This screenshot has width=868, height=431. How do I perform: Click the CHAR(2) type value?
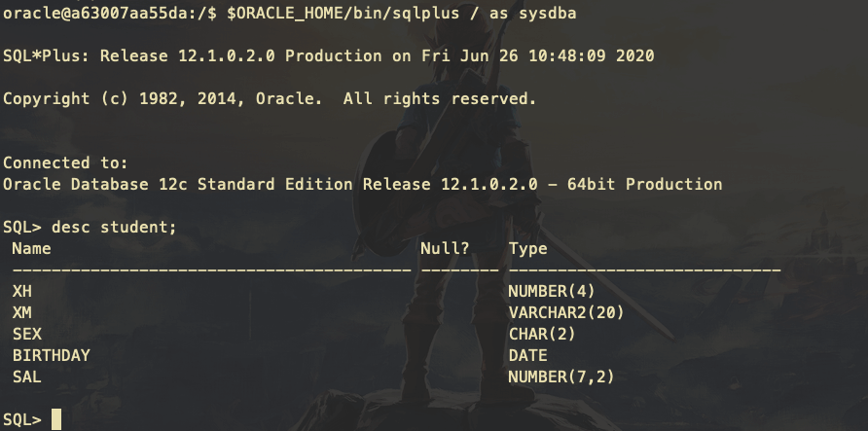(542, 334)
